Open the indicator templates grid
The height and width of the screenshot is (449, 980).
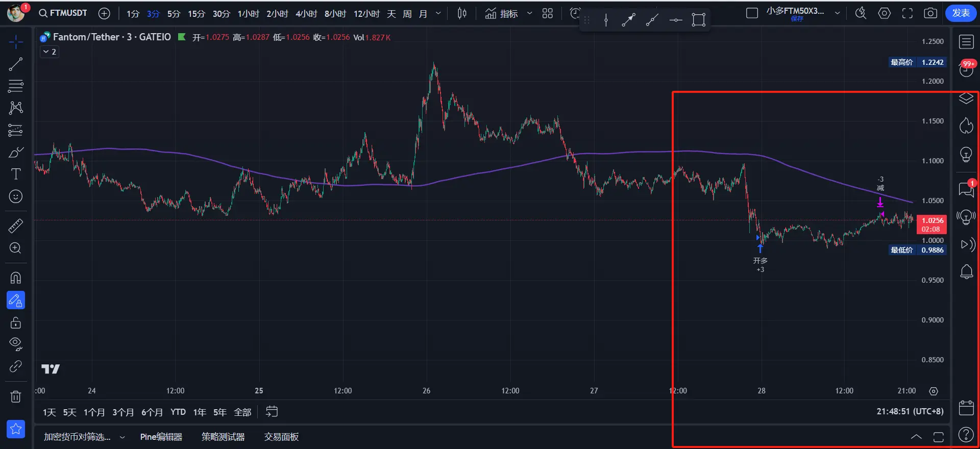[x=548, y=14]
